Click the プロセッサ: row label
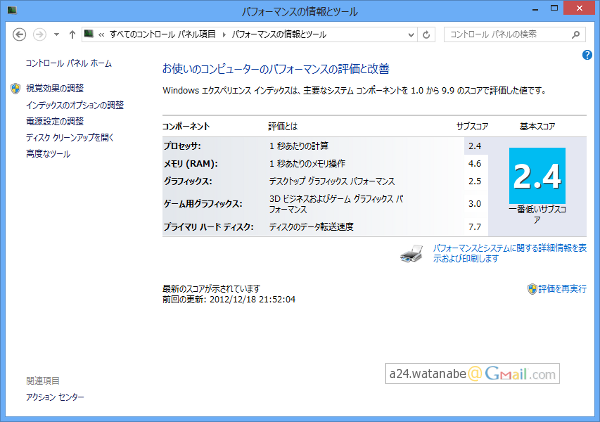600x422 pixels. (182, 146)
